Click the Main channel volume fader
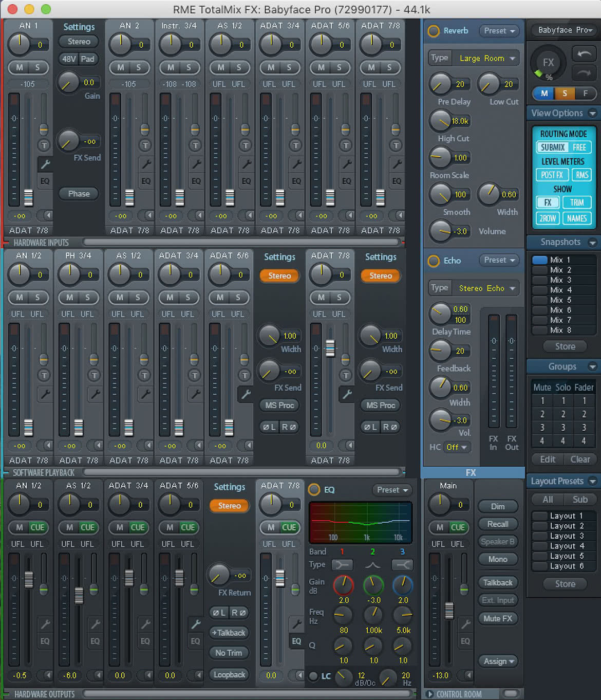The width and height of the screenshot is (601, 700). [x=449, y=610]
